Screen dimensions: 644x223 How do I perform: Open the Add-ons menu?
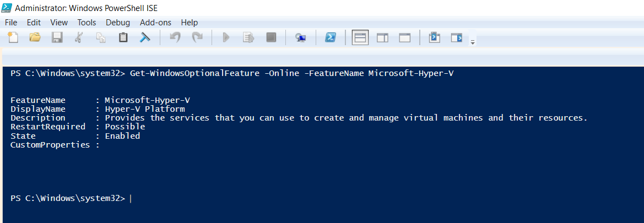156,23
